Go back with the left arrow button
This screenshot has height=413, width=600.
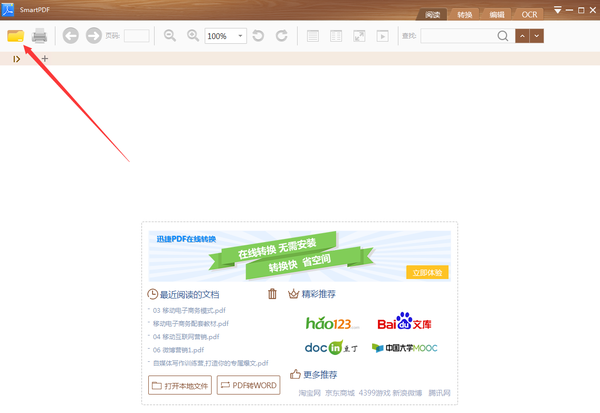pyautogui.click(x=71, y=36)
